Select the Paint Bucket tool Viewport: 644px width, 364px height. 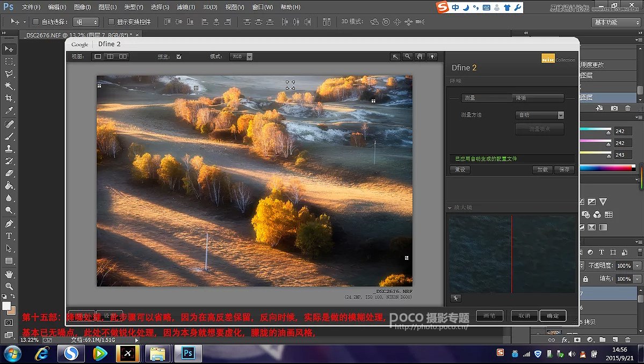(x=9, y=185)
